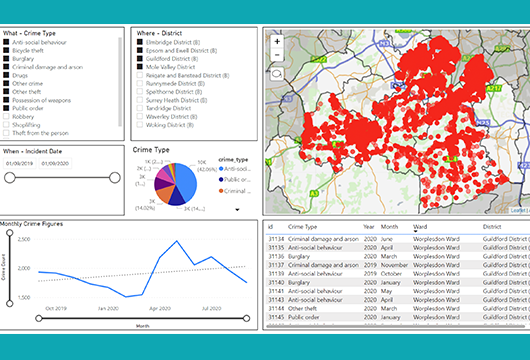Sort table by Month column
530x360 pixels.
tap(389, 227)
